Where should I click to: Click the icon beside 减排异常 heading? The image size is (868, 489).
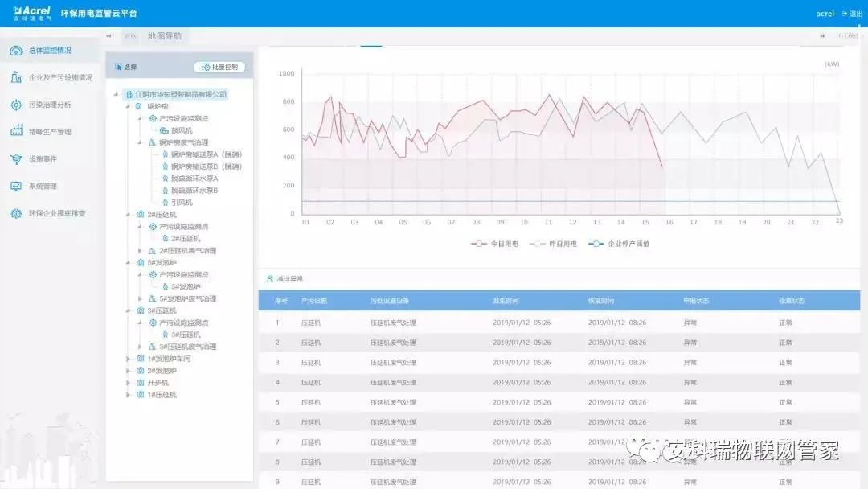pyautogui.click(x=269, y=279)
